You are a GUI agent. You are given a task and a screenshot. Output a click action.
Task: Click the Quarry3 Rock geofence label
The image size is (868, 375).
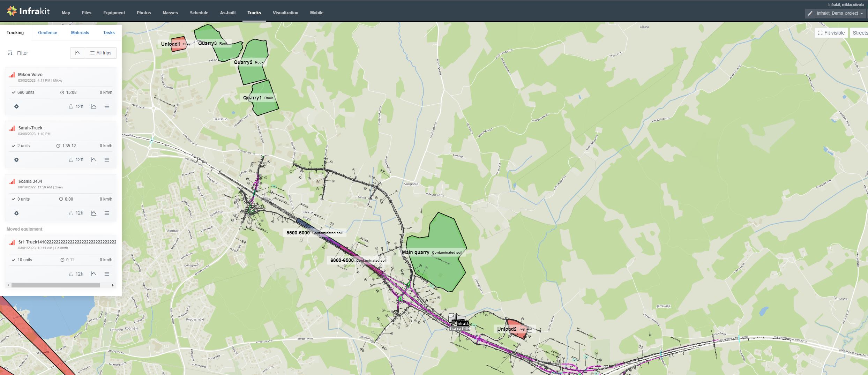click(213, 43)
